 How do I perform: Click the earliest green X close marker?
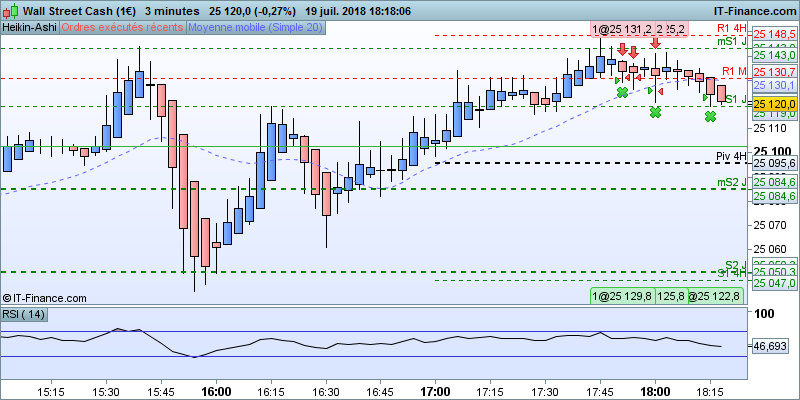coord(622,92)
